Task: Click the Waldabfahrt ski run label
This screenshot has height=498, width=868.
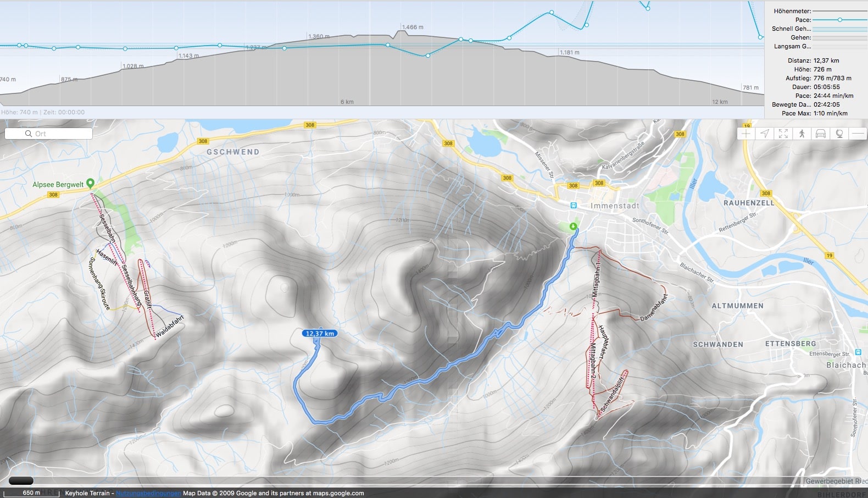Action: tap(169, 327)
